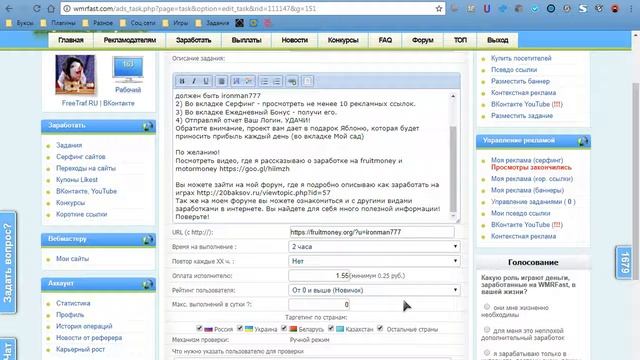Toggle italic formatting in the description editor
Viewport: 640px width, 360px height.
pos(194,81)
